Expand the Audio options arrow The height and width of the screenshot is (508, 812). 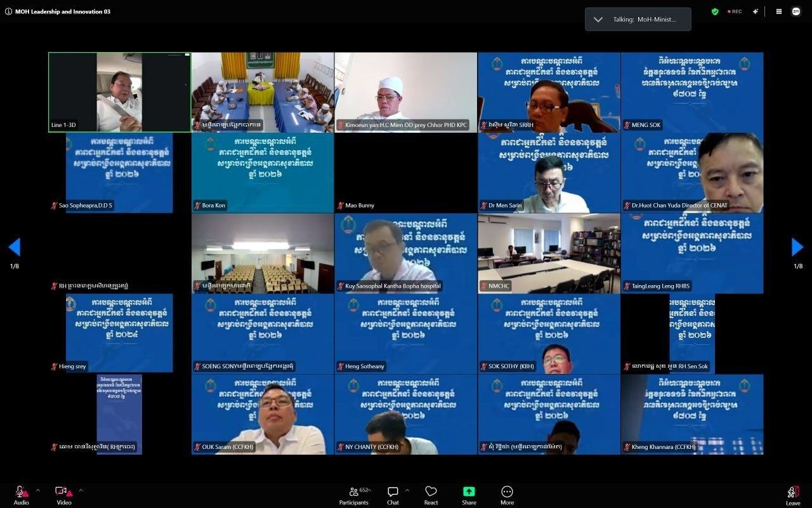pos(37,490)
